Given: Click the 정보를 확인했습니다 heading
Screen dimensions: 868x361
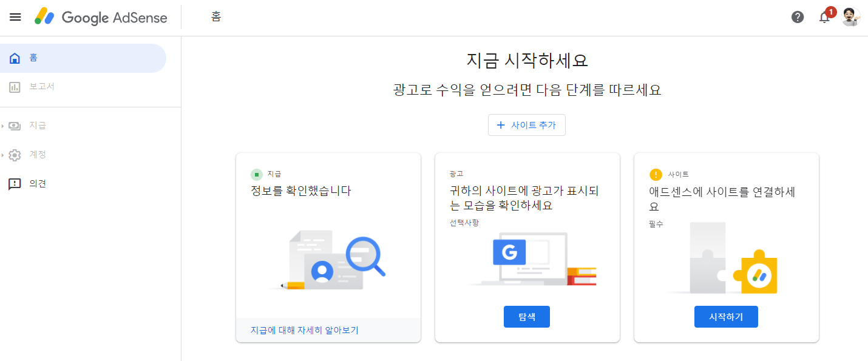Looking at the screenshot, I should (x=301, y=191).
